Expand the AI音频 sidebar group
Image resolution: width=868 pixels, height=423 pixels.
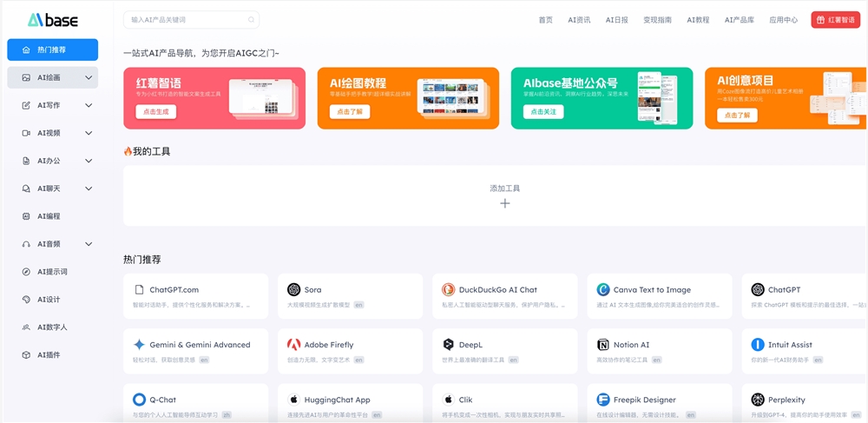click(89, 244)
